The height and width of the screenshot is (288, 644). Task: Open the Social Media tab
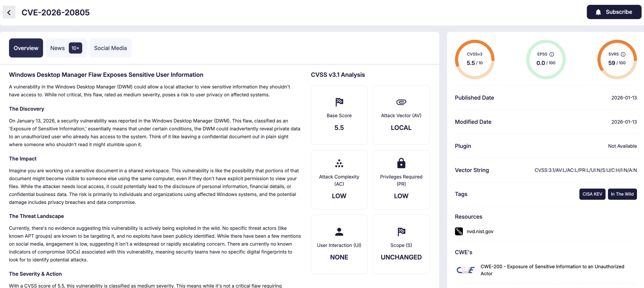click(110, 48)
